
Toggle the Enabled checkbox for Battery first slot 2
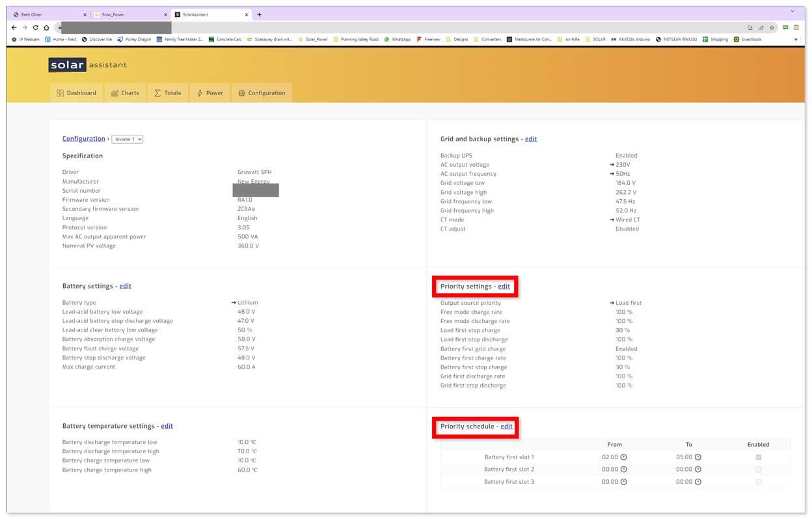click(759, 470)
